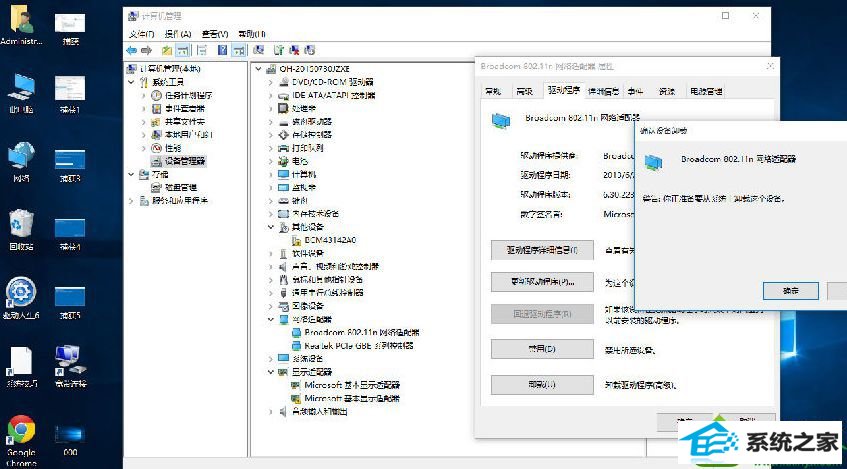Click the Up one level folder toolbar icon
Image resolution: width=847 pixels, height=469 pixels.
(167, 50)
